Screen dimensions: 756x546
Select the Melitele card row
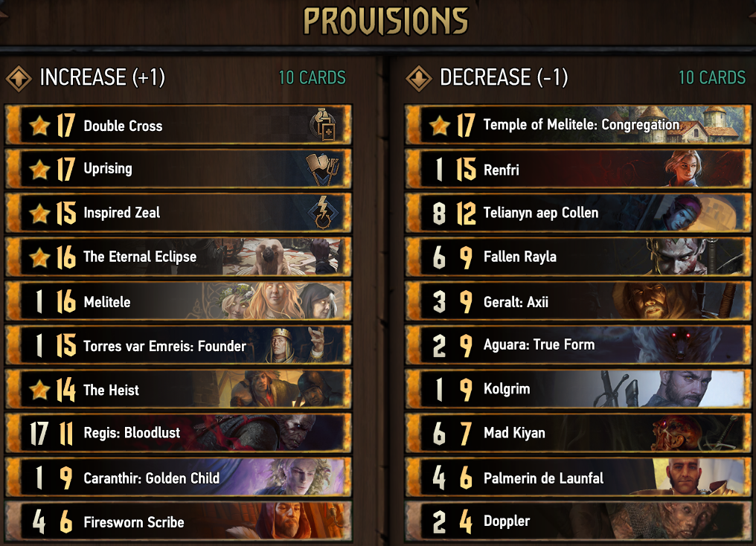(179, 301)
